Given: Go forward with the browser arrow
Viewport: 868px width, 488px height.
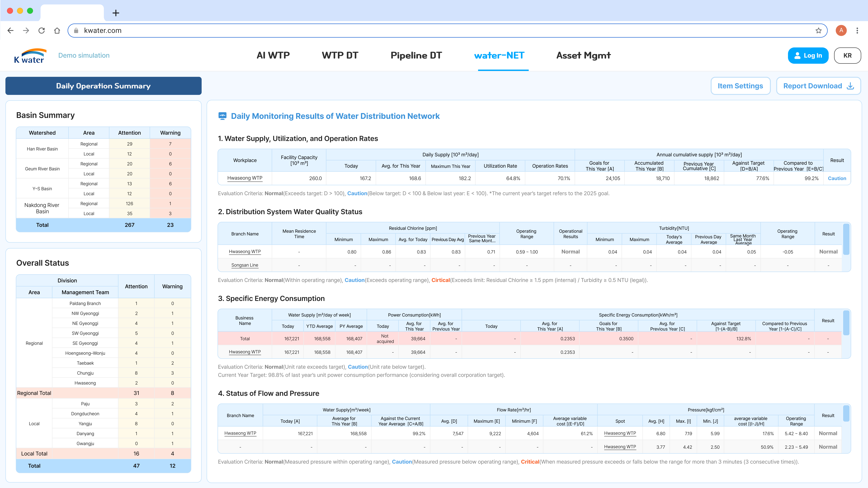Looking at the screenshot, I should [x=26, y=31].
